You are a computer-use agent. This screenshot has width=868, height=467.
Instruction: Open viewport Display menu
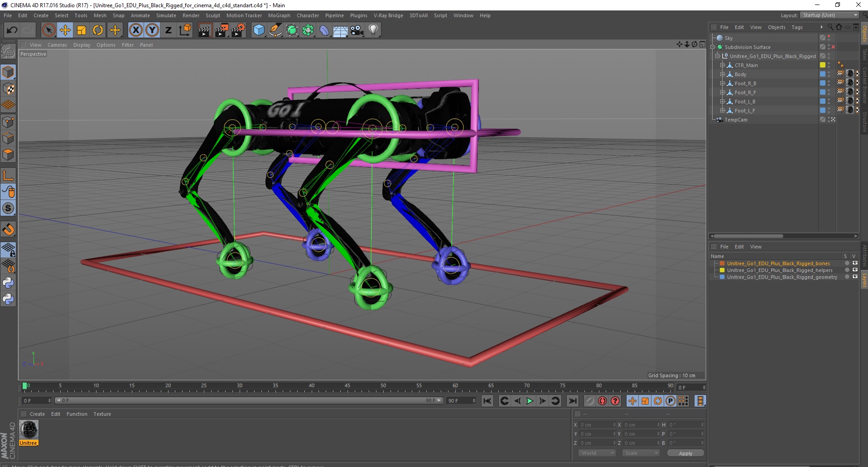[82, 45]
